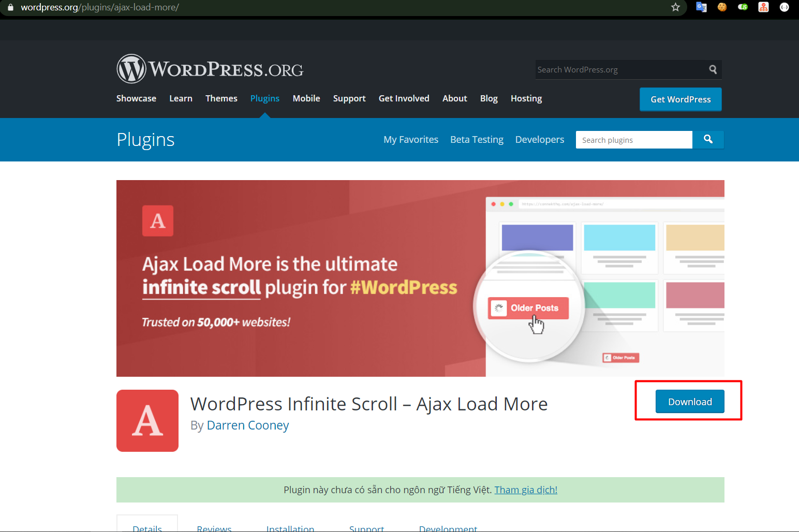799x532 pixels.
Task: Click the red sitemap extension icon
Action: click(x=763, y=7)
